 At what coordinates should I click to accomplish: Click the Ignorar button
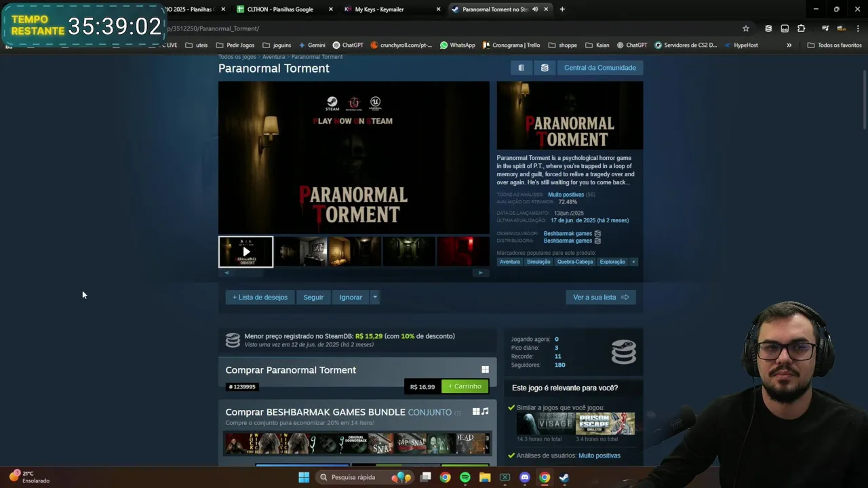(x=351, y=297)
